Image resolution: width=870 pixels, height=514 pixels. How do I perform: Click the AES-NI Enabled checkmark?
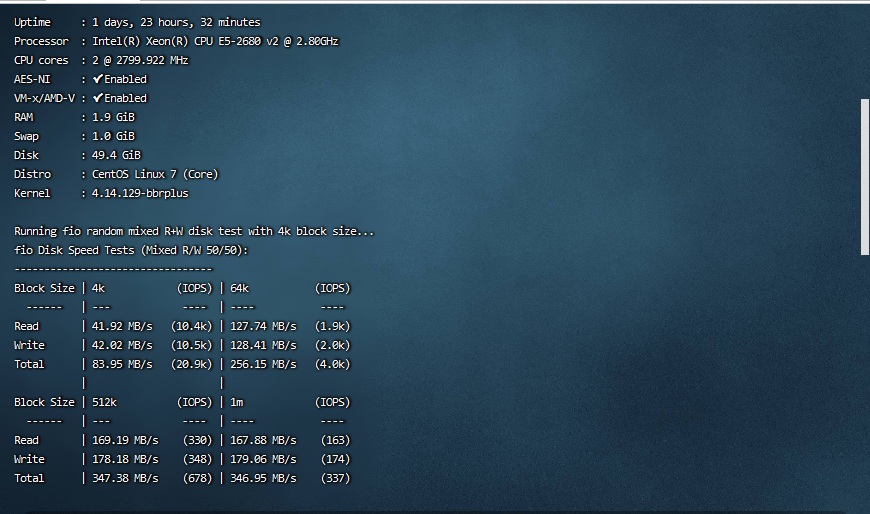pyautogui.click(x=98, y=79)
